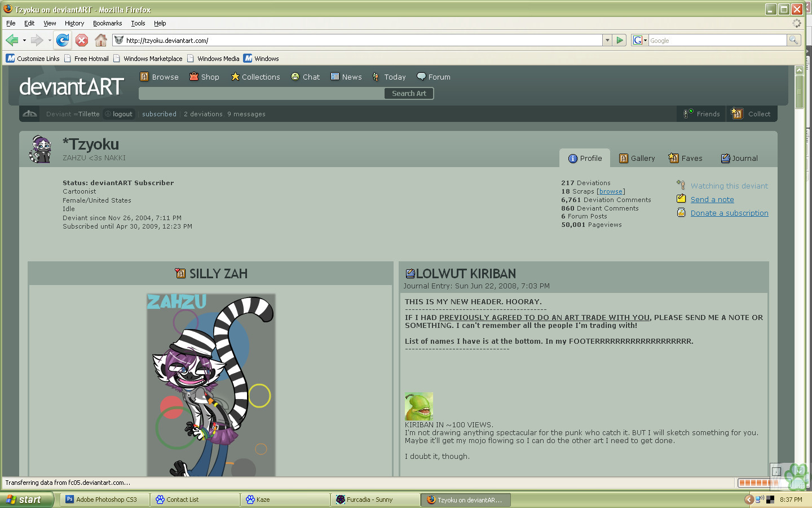Click the deviantART logo

pyautogui.click(x=72, y=86)
